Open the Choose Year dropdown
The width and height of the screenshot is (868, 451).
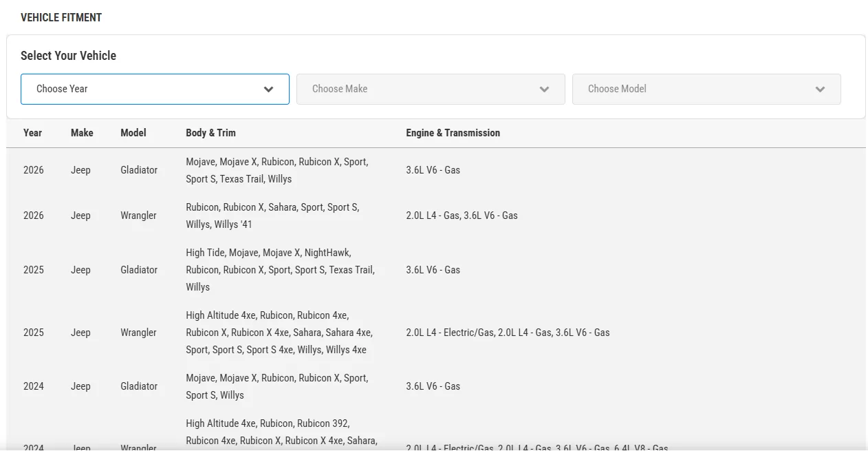(155, 89)
